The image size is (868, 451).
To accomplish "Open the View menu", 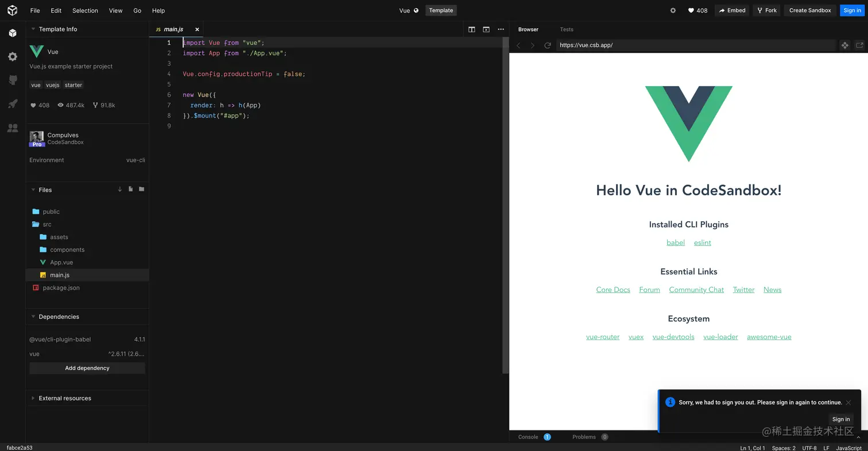I will [115, 10].
